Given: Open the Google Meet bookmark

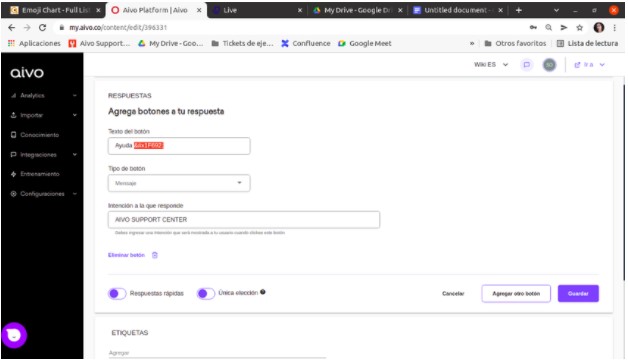Looking at the screenshot, I should coord(365,43).
